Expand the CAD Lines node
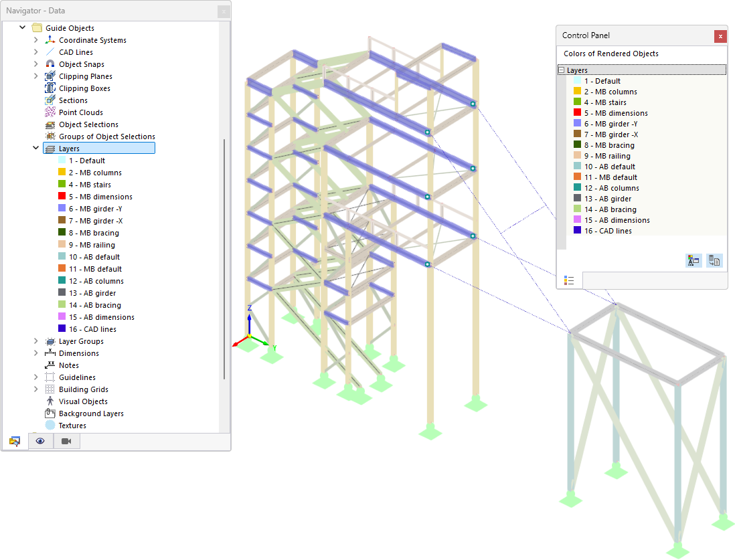 tap(35, 52)
